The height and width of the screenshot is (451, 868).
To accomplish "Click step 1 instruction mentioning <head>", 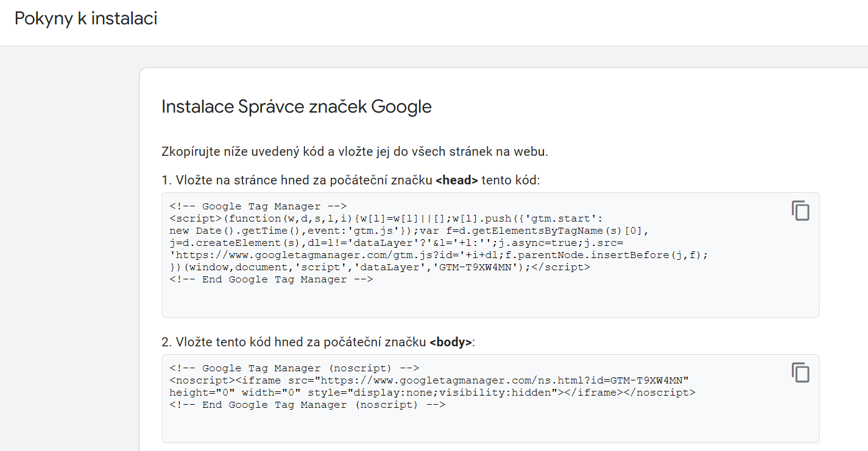I will (351, 180).
